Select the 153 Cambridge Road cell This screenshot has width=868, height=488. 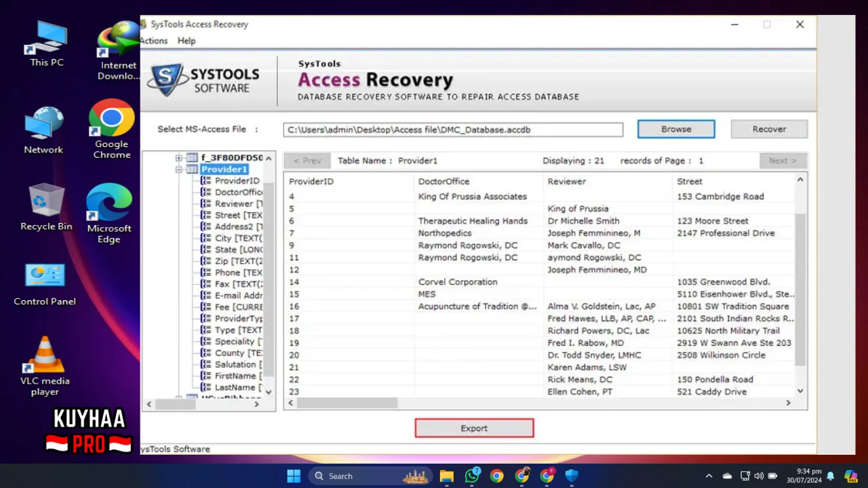[720, 197]
